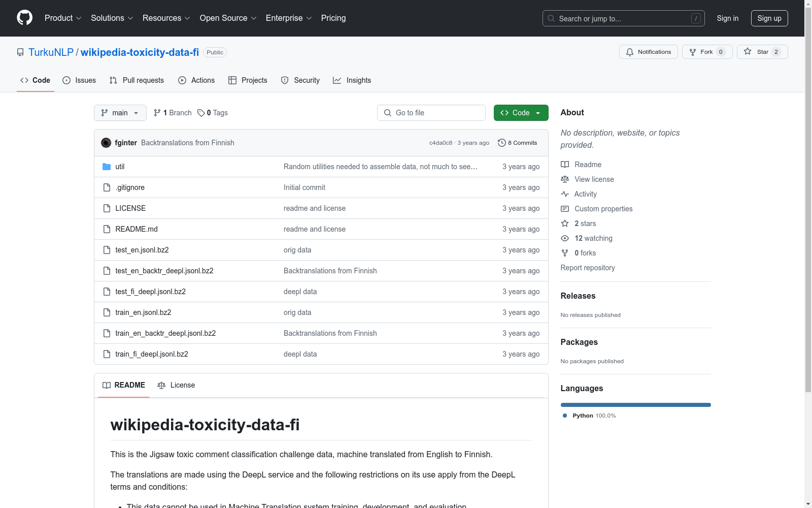Open the TurkuNLP organization link

[51, 52]
